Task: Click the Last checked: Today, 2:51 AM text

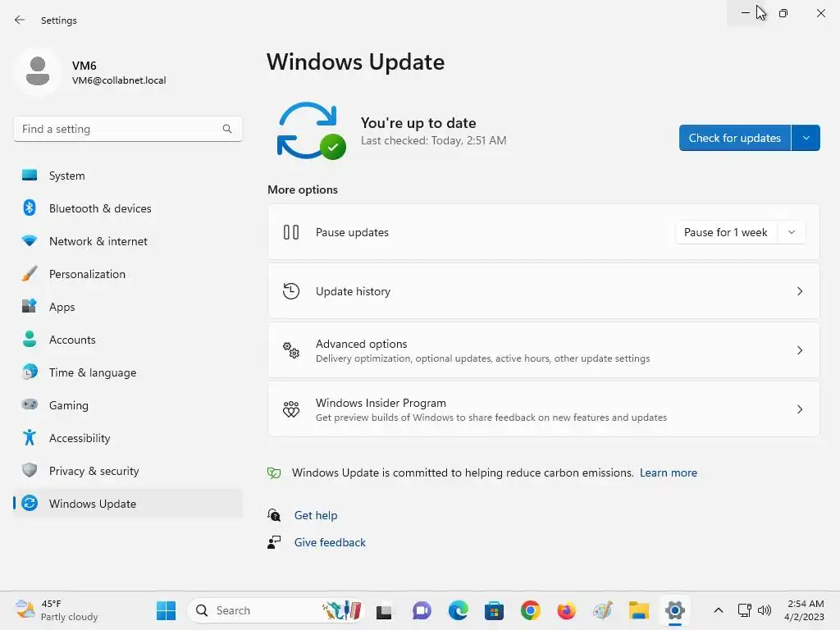Action: coord(433,140)
